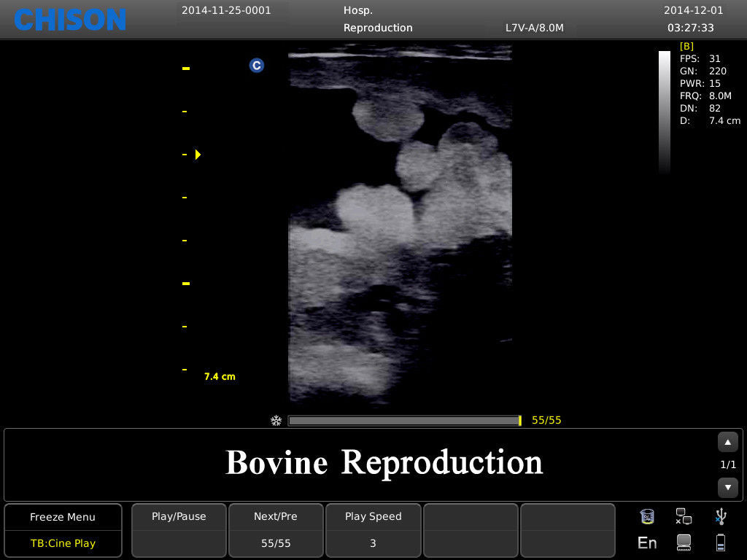Click the snowflake freeze indicator icon
The width and height of the screenshot is (747, 560).
click(276, 421)
